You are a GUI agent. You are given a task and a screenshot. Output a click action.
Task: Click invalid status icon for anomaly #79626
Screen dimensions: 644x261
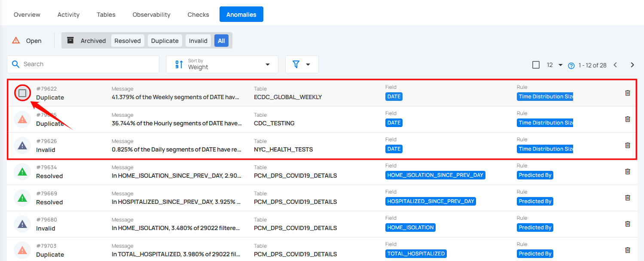click(22, 146)
